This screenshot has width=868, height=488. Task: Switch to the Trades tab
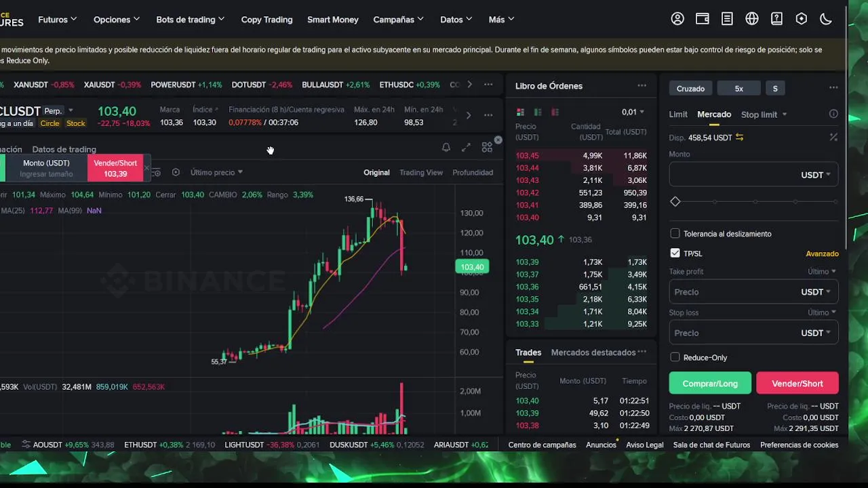pos(528,352)
